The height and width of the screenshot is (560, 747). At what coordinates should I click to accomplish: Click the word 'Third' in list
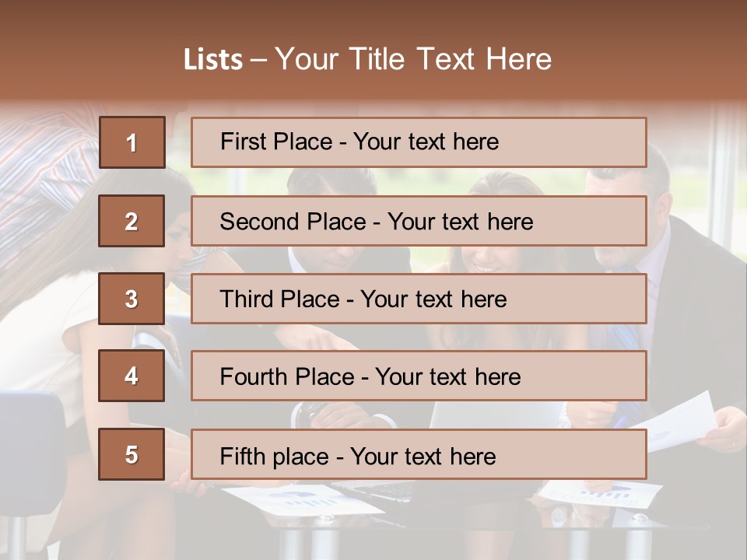pyautogui.click(x=247, y=299)
